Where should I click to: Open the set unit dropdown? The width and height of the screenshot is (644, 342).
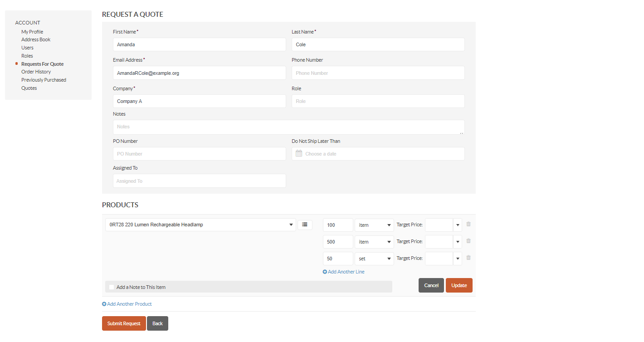(x=374, y=259)
